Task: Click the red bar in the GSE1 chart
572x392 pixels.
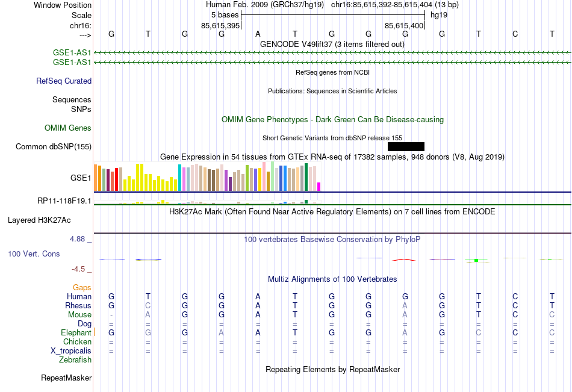Action: (116, 179)
